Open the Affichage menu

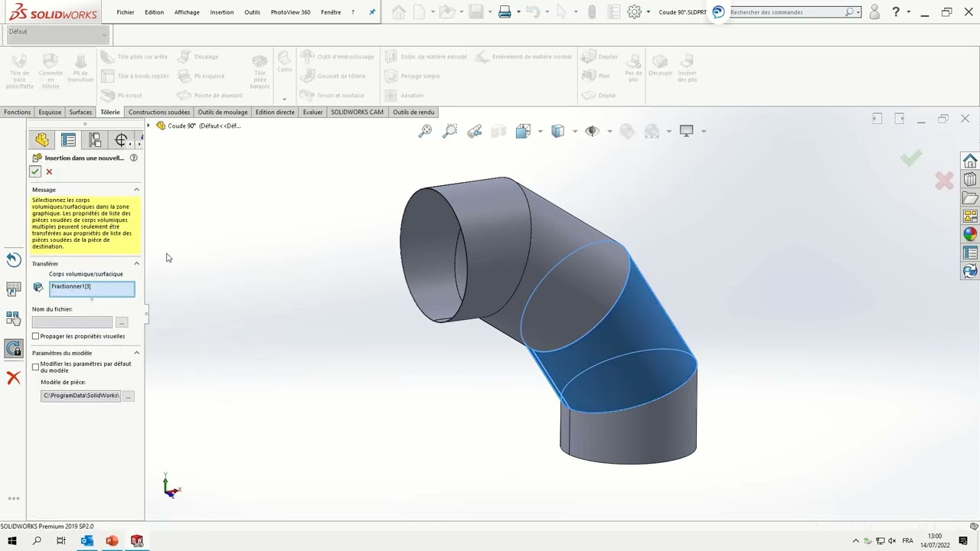pyautogui.click(x=187, y=12)
